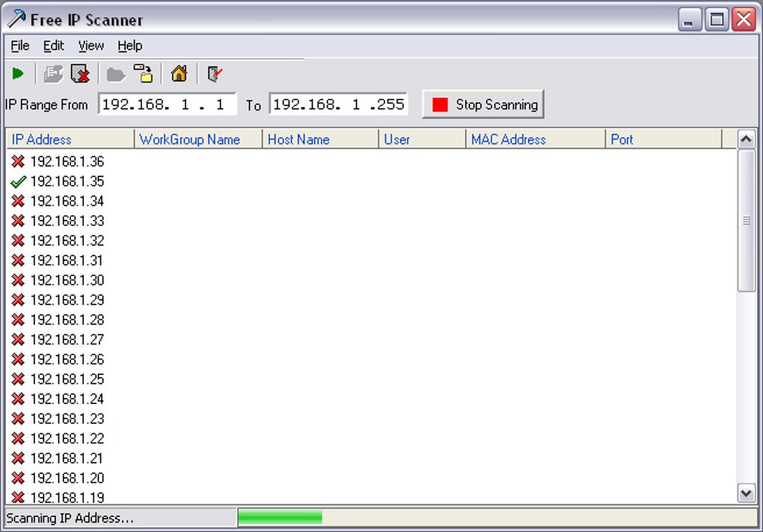
Task: Open the Help menu
Action: coord(130,46)
